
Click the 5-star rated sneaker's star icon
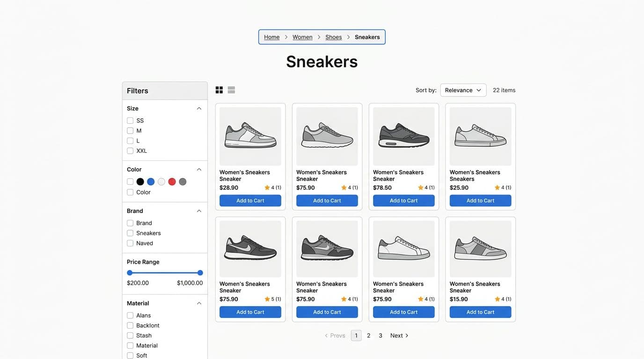pos(267,299)
